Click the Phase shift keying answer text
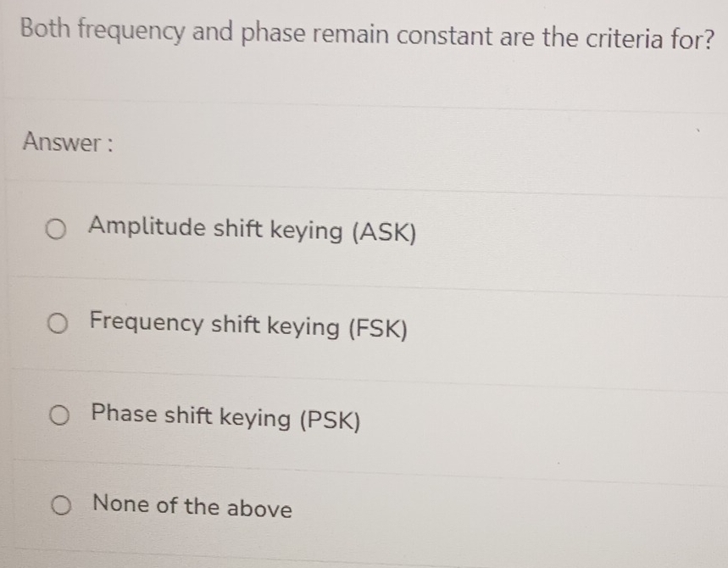The height and width of the screenshot is (568, 728). click(x=226, y=416)
